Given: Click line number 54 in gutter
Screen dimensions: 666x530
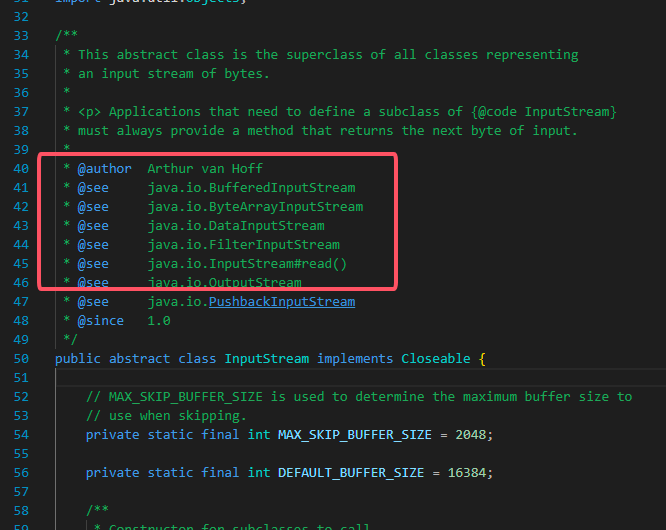Looking at the screenshot, I should coord(19,435).
